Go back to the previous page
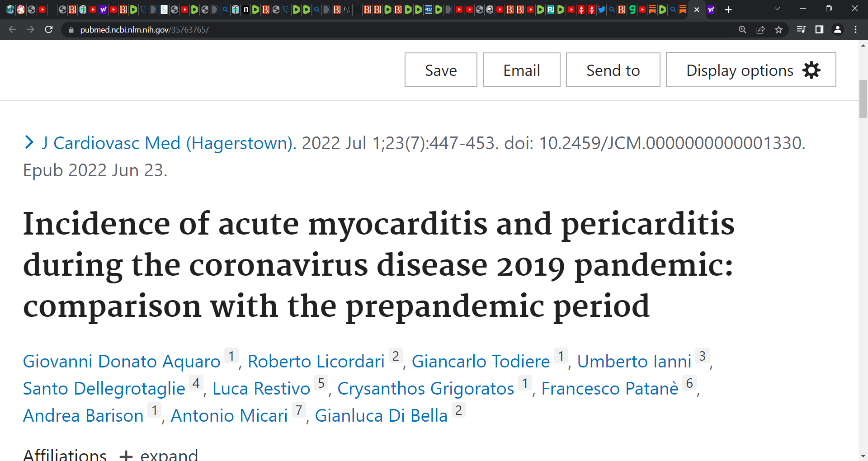Image resolution: width=868 pixels, height=461 pixels. [x=12, y=29]
